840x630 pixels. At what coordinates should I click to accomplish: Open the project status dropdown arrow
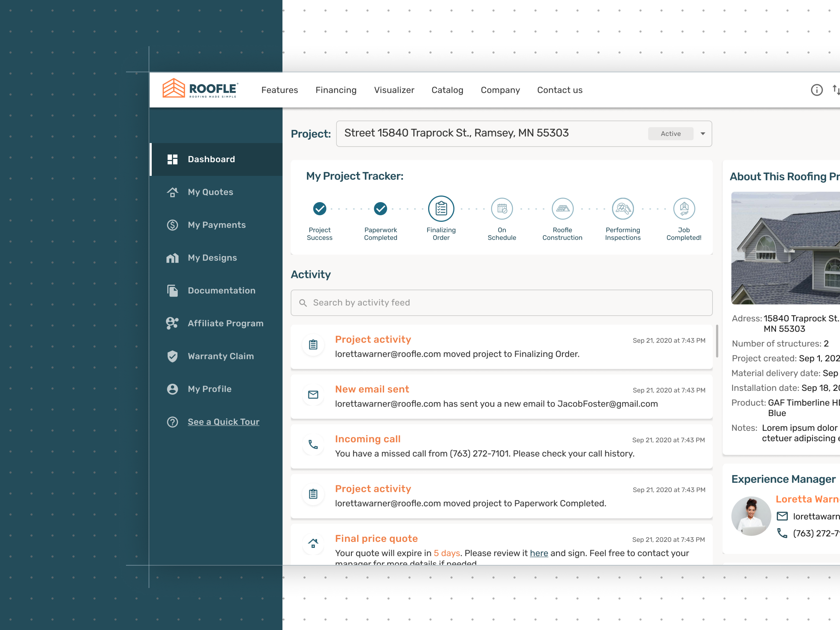703,134
